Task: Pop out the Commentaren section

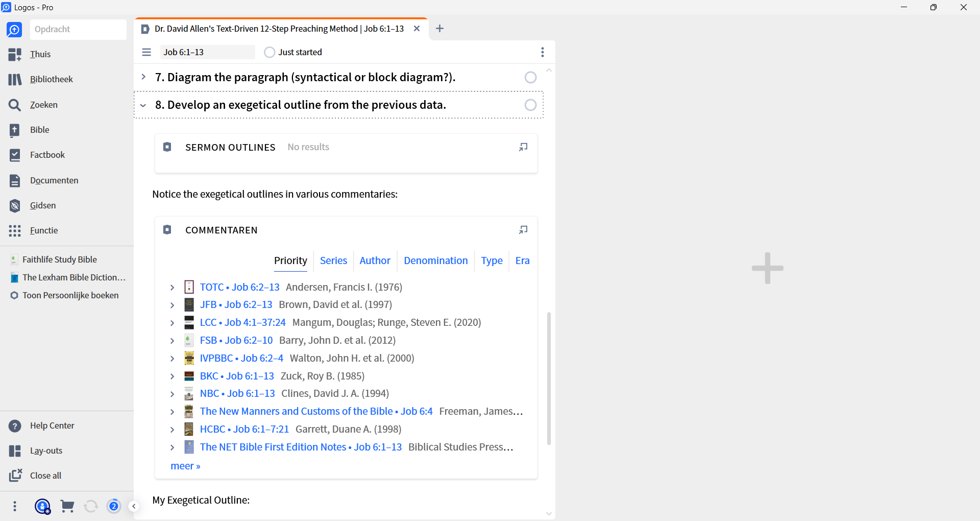Action: (x=523, y=230)
